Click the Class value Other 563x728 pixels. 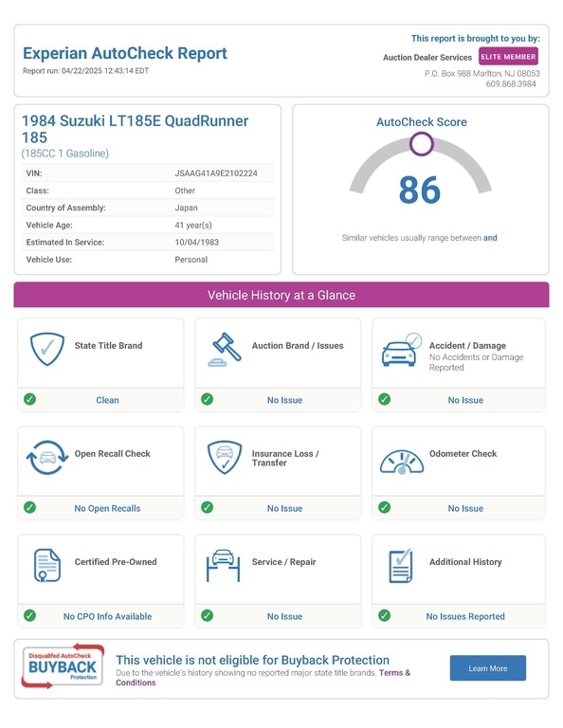(185, 191)
